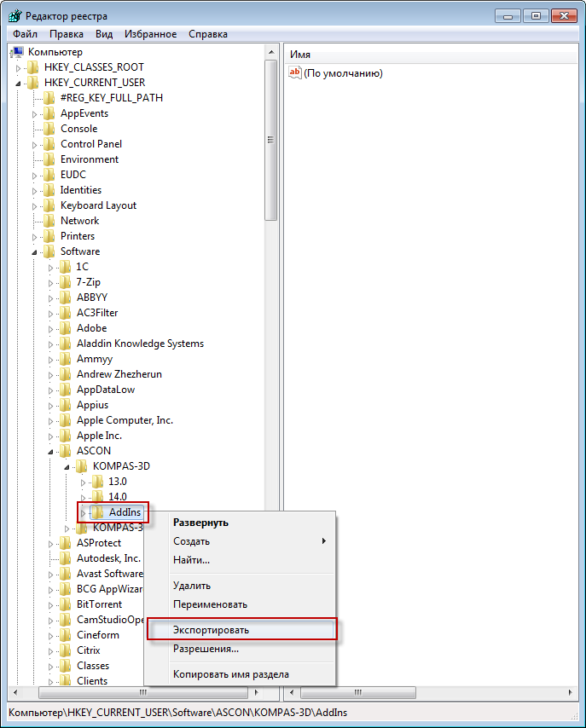This screenshot has height=728, width=586.
Task: Click the ASCON folder icon
Action: click(x=66, y=451)
